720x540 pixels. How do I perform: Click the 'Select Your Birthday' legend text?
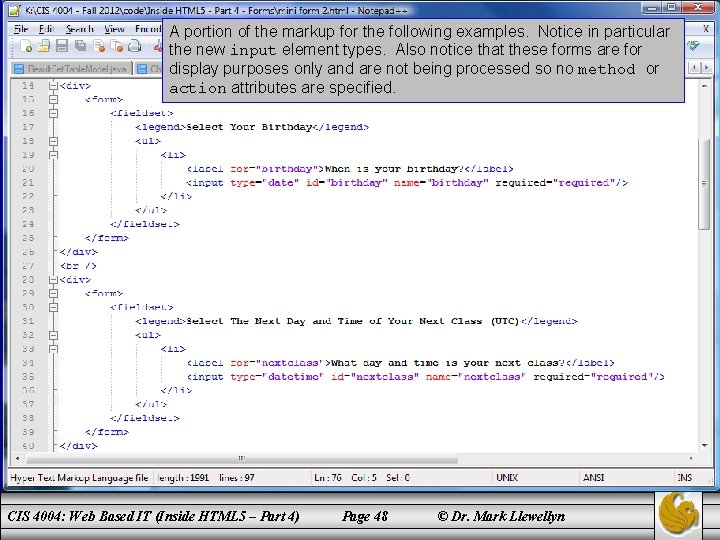[x=249, y=127]
